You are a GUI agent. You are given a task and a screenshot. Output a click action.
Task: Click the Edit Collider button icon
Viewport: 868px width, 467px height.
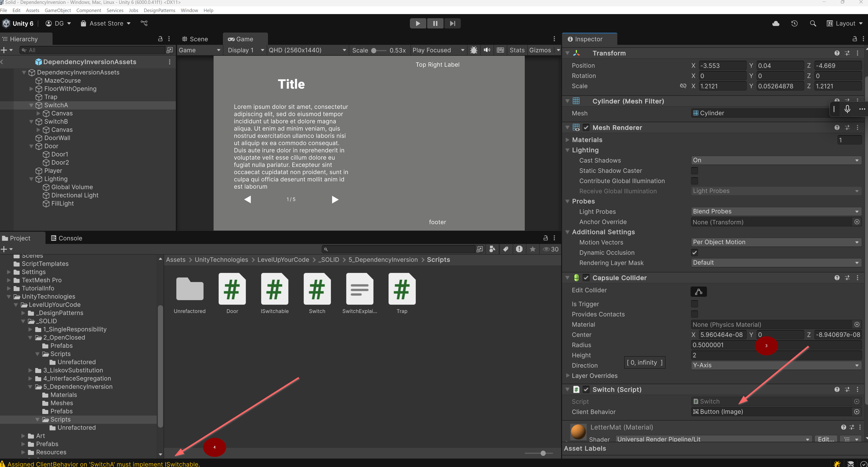(699, 291)
